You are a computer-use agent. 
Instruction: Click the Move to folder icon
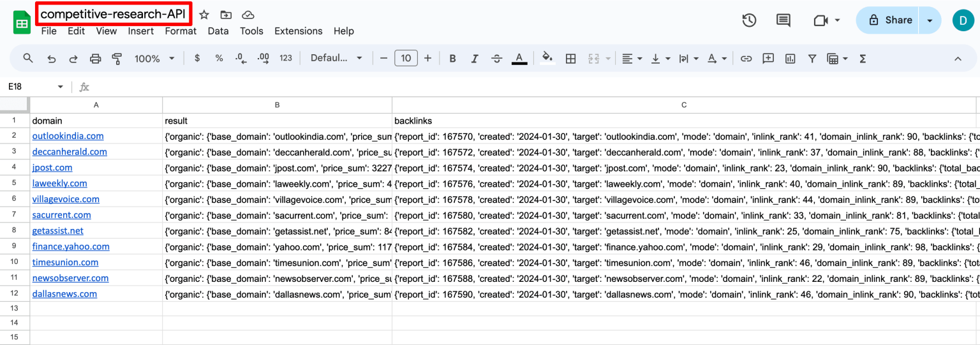226,15
